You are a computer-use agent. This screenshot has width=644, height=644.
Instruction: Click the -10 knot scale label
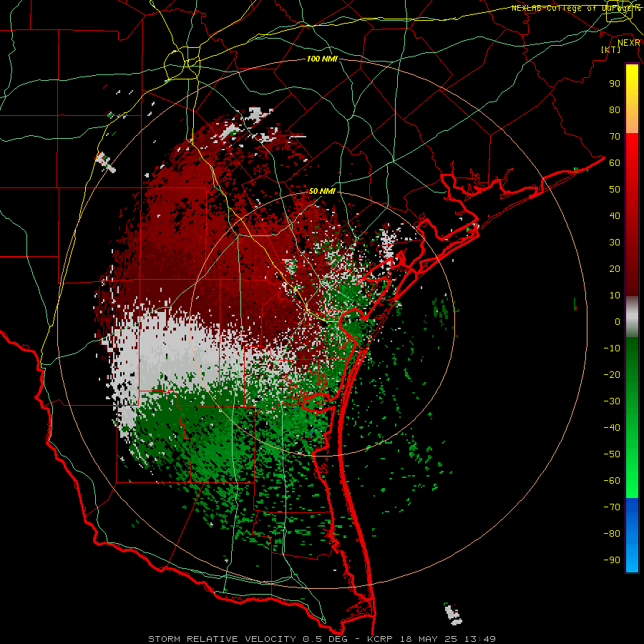pyautogui.click(x=612, y=348)
